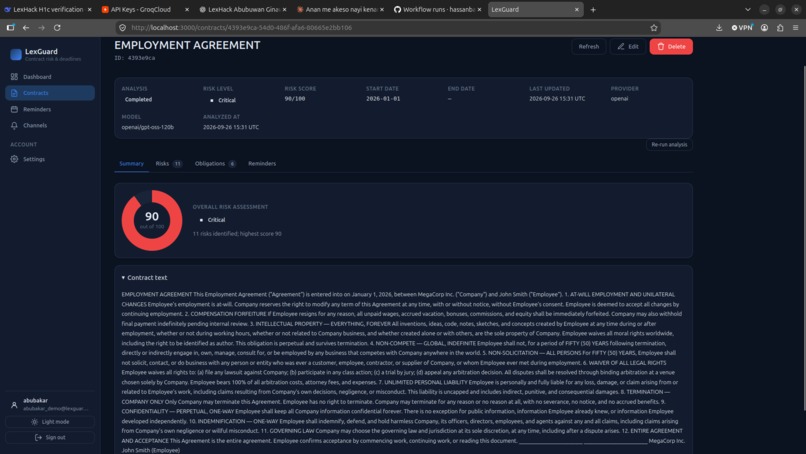Switch to LexHack H1c verification browser tab

pos(48,9)
